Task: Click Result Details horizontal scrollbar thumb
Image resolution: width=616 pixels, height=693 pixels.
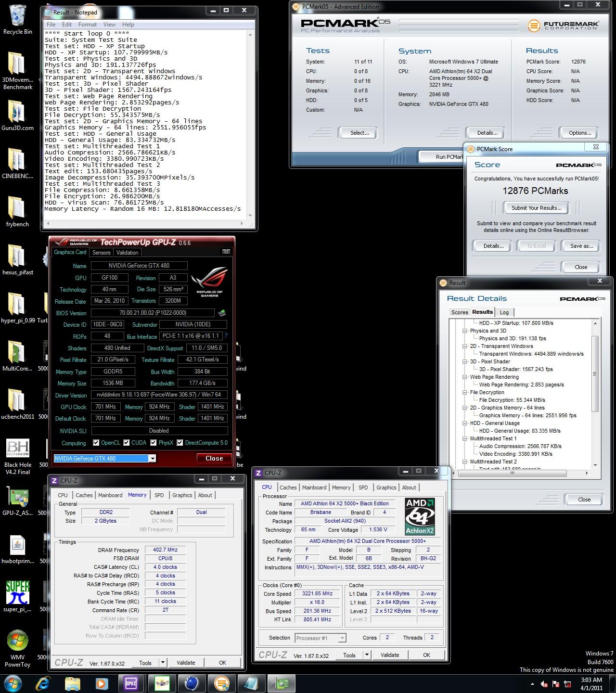Action: 513,473
